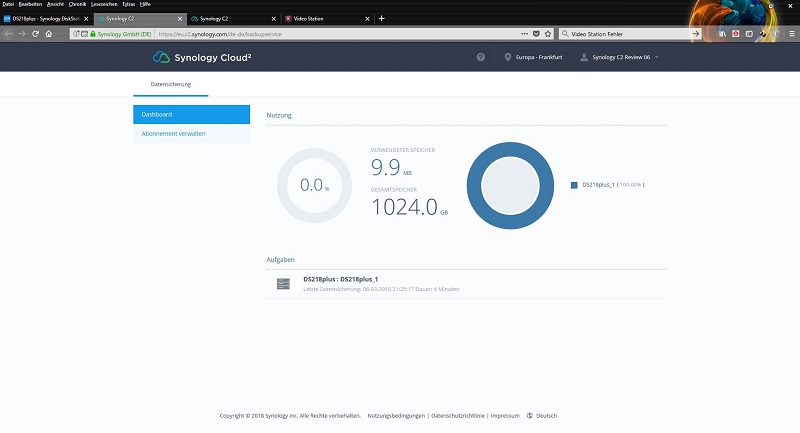Click the Letzte Datensicherung timestamp line

[381, 289]
